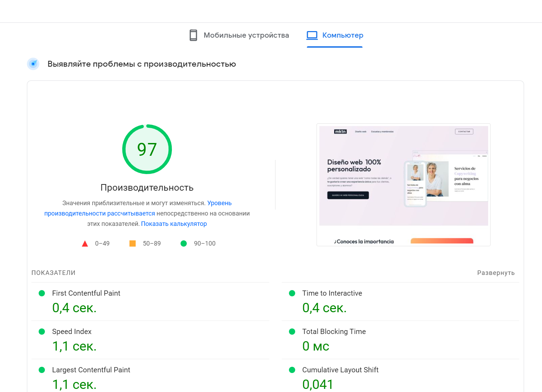Image resolution: width=542 pixels, height=392 pixels.
Task: Click the laptop computer icon
Action: pos(312,35)
